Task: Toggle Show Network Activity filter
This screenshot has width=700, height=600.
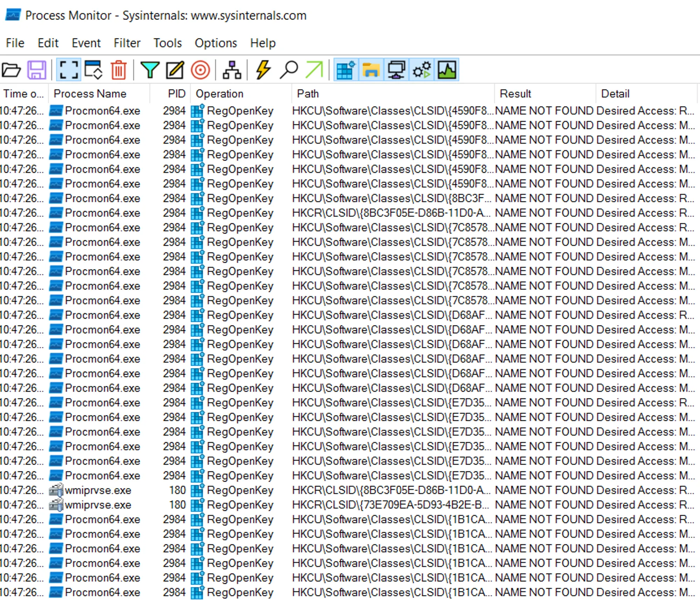Action: [x=396, y=70]
